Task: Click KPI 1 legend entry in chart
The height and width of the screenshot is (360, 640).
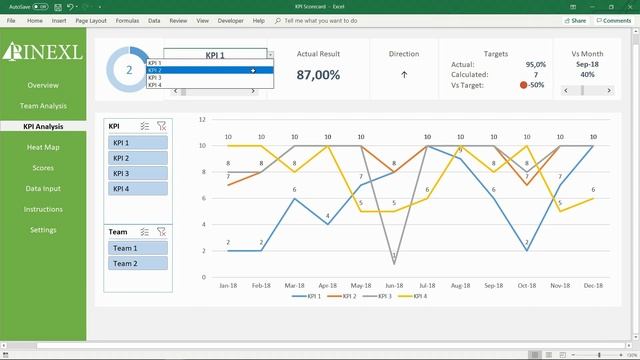Action: 307,296
